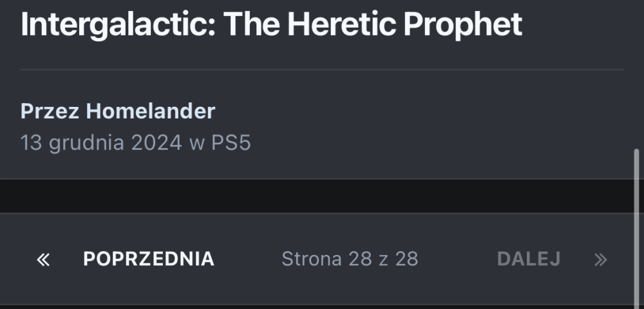Viewport: 644px width, 309px height.
Task: Click the date 13 grudnia 2024
Action: (101, 142)
